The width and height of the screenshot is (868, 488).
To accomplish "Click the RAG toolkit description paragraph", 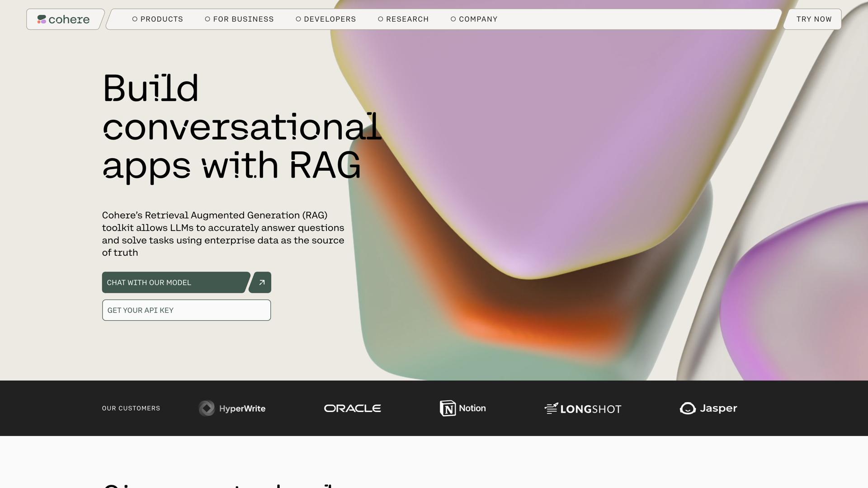I will pyautogui.click(x=223, y=234).
